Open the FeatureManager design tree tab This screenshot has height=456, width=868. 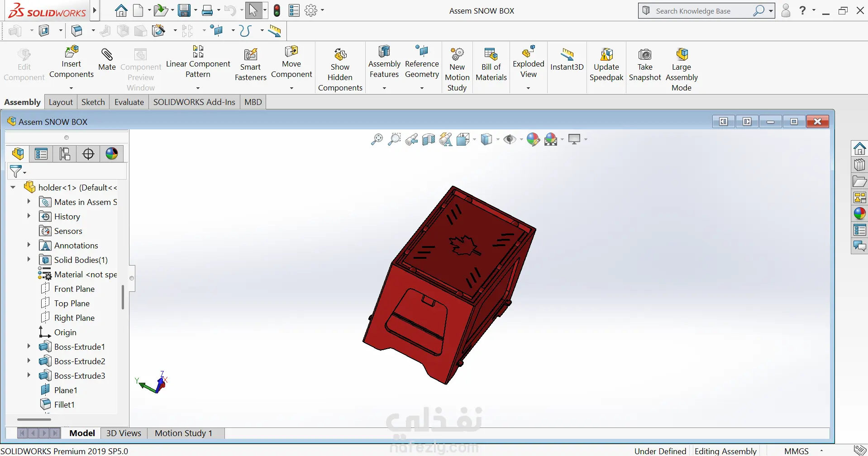[18, 154]
